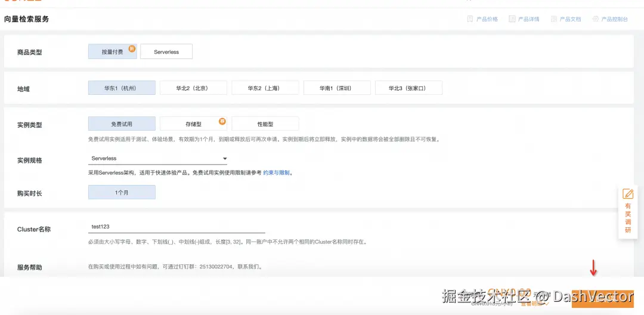Click the 产品详情 list icon
The height and width of the screenshot is (315, 644).
(512, 19)
